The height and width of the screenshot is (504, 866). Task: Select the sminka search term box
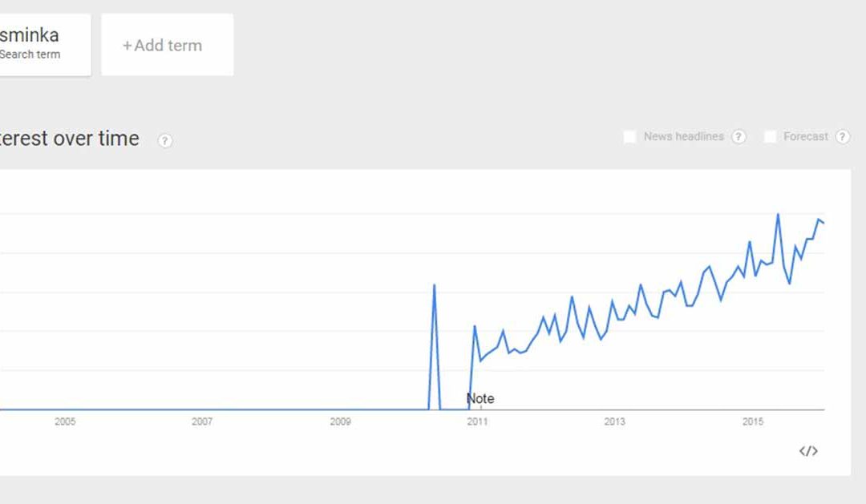coord(40,45)
